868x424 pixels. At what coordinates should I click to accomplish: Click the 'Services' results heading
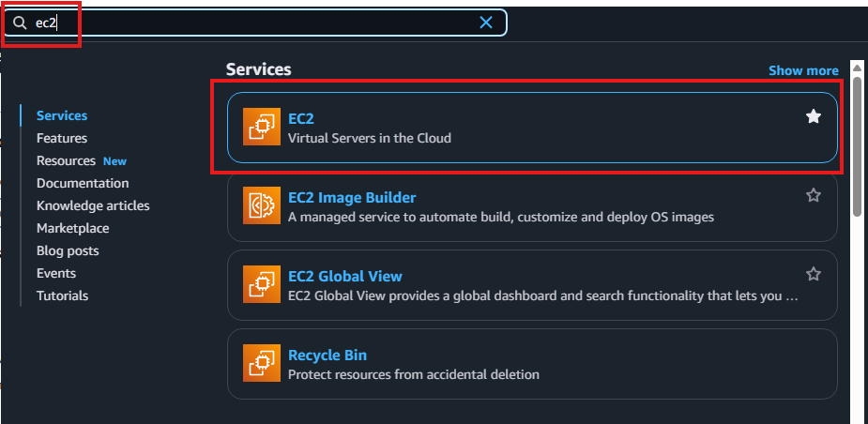pyautogui.click(x=258, y=69)
